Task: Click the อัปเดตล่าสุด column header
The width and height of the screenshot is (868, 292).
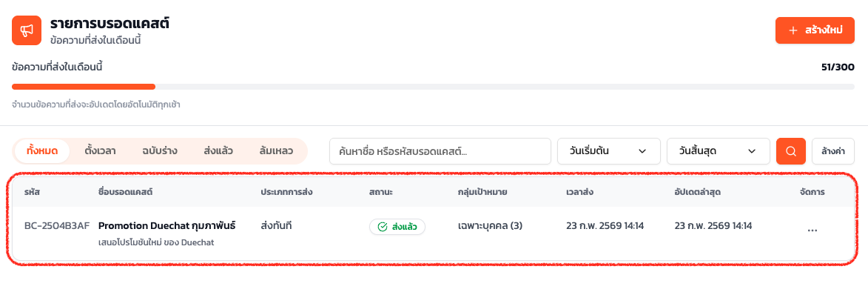Action: tap(698, 193)
